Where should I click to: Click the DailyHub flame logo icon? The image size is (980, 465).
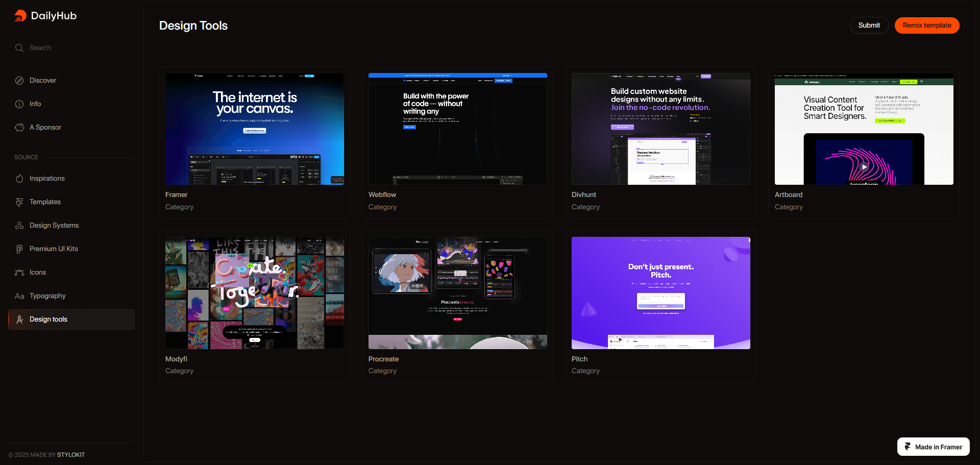coord(20,16)
